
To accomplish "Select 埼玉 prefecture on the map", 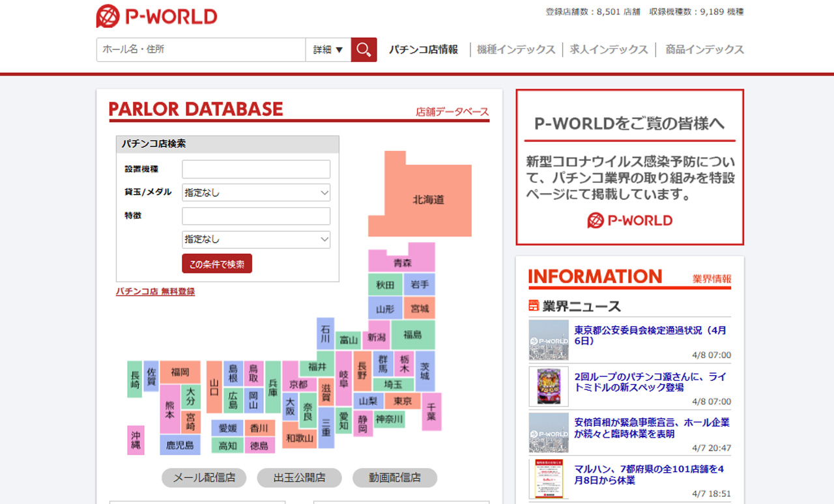I will [393, 384].
